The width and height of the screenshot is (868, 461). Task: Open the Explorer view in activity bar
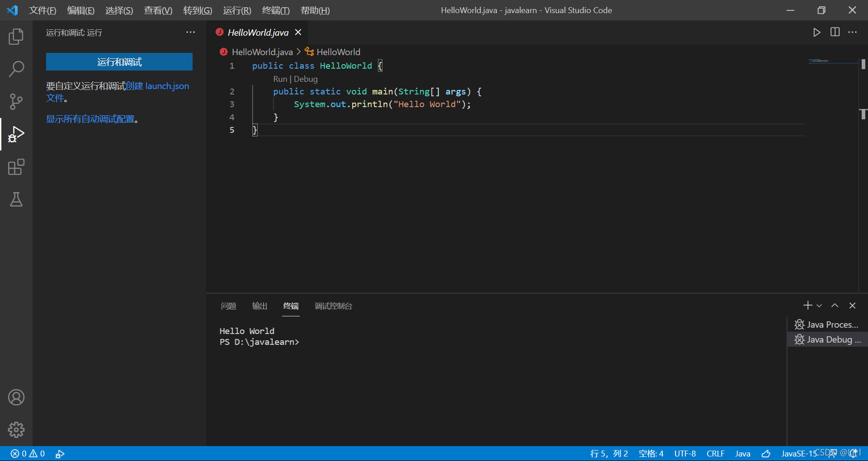(16, 37)
